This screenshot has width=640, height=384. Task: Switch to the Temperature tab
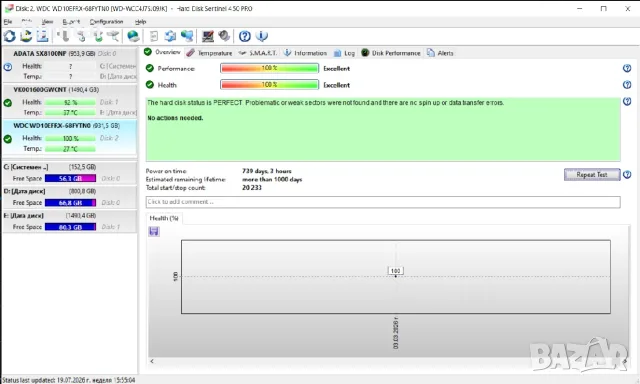coord(209,53)
